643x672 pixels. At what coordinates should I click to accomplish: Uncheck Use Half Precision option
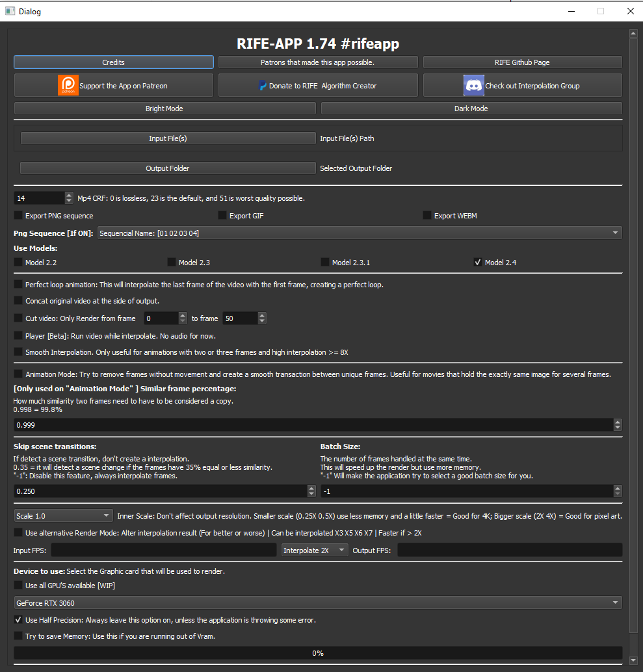tap(18, 620)
